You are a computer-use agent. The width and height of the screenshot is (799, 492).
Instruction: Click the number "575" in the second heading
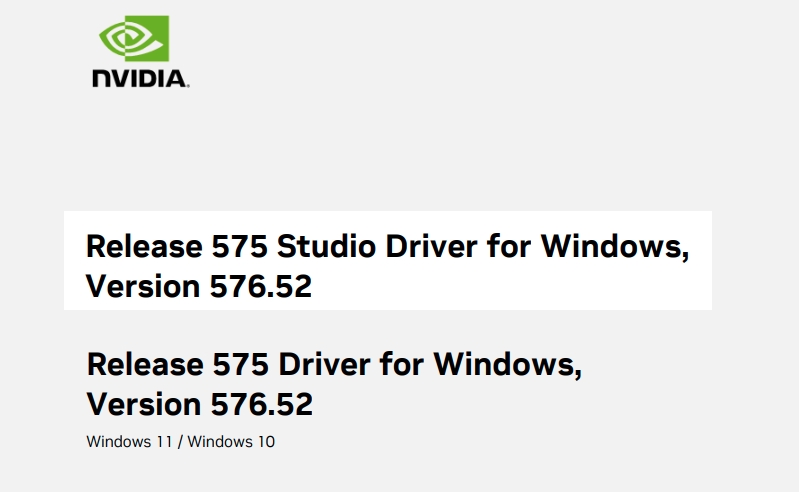coord(241,365)
